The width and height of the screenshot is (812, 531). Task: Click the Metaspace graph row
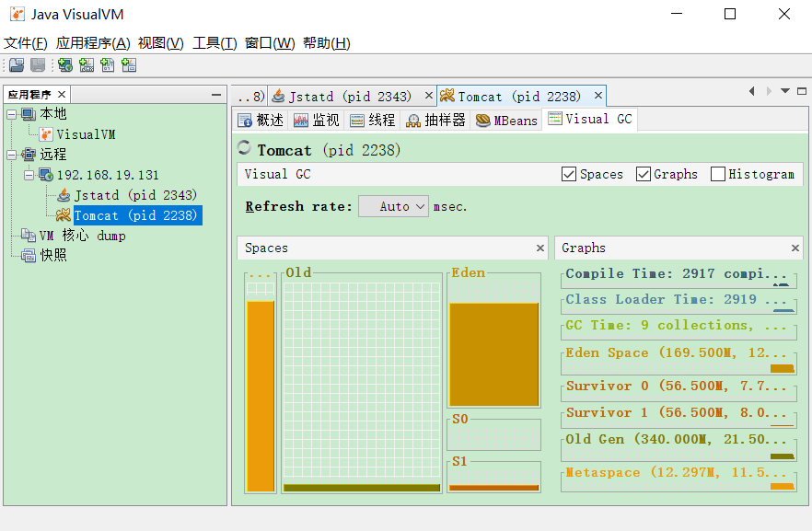[x=679, y=479]
